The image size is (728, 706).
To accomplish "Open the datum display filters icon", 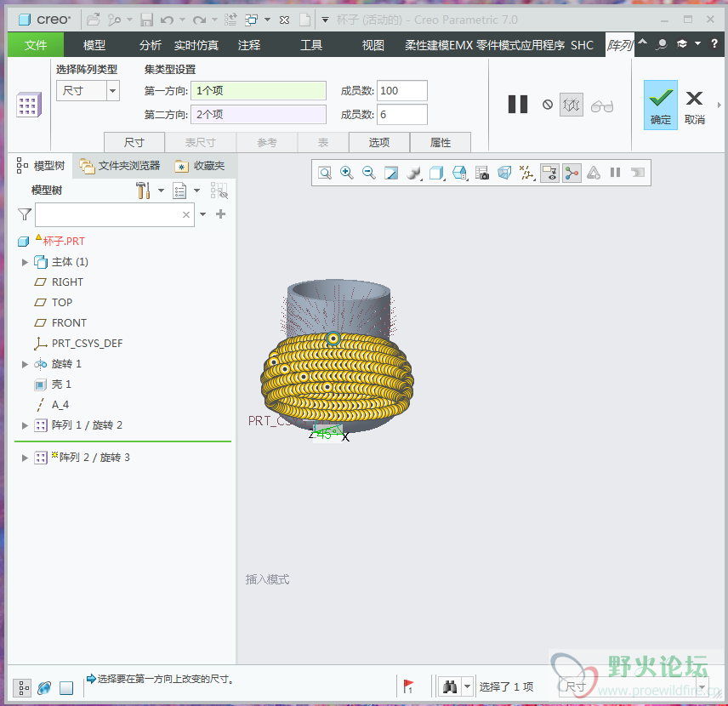I will (x=526, y=174).
